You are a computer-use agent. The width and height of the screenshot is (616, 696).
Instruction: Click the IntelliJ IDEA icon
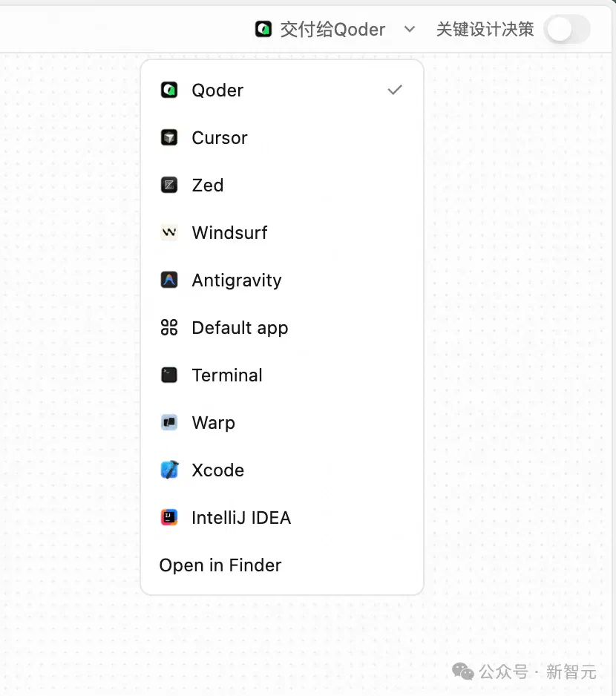click(168, 518)
